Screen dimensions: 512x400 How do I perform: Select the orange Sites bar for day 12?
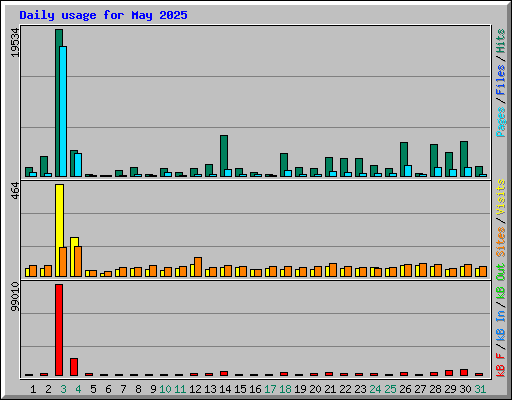[x=198, y=267]
